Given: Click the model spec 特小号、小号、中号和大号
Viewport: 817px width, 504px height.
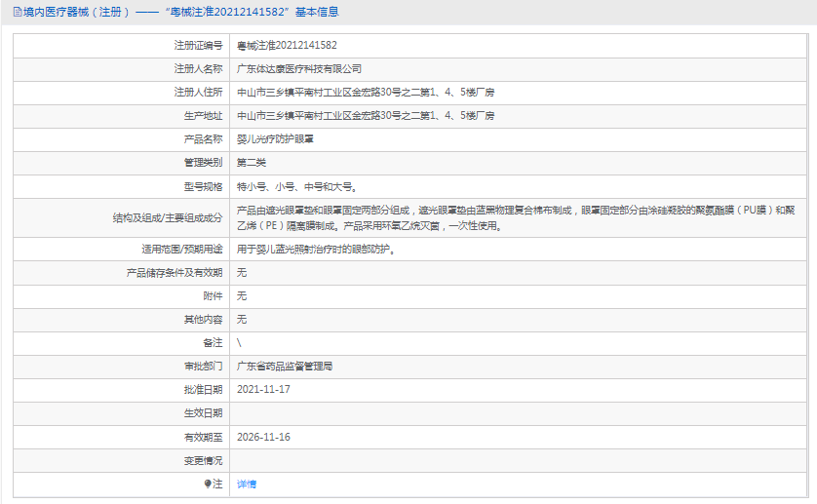Looking at the screenshot, I should pyautogui.click(x=296, y=186).
